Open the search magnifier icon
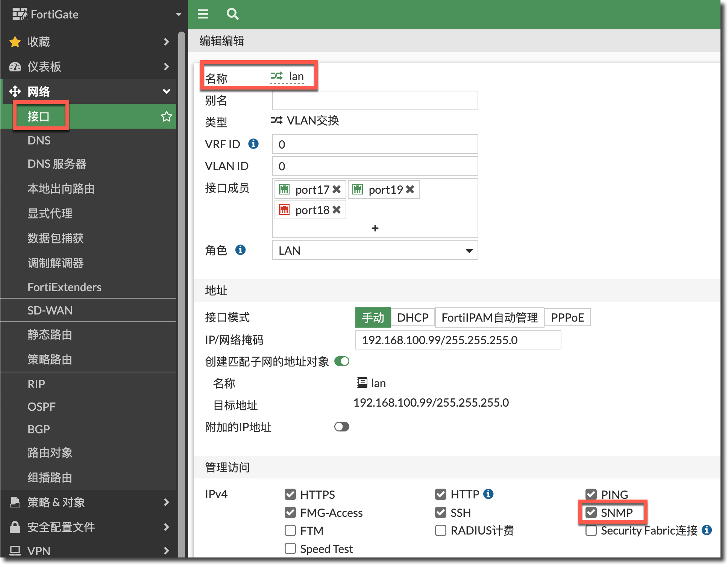This screenshot has width=728, height=565. point(232,14)
